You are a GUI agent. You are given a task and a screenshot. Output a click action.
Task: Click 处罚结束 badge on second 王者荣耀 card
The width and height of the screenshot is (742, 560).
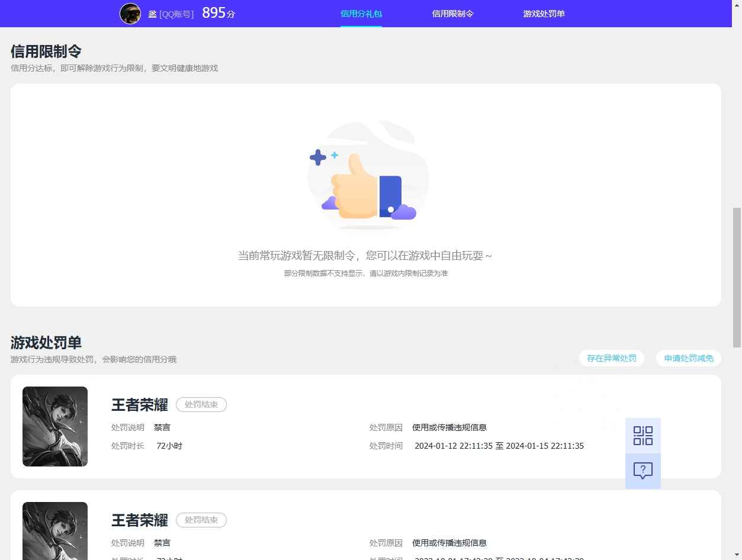tap(201, 520)
